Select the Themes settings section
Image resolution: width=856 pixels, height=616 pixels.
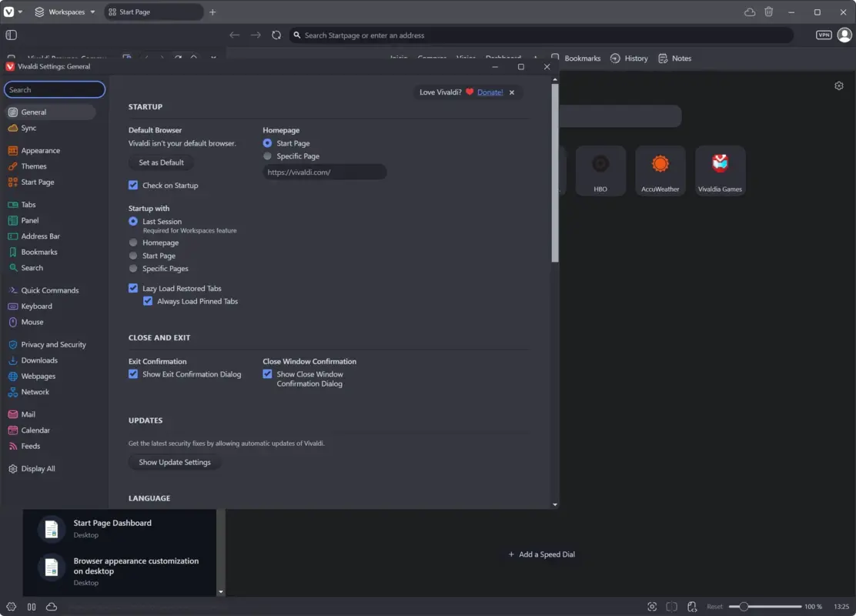click(35, 166)
